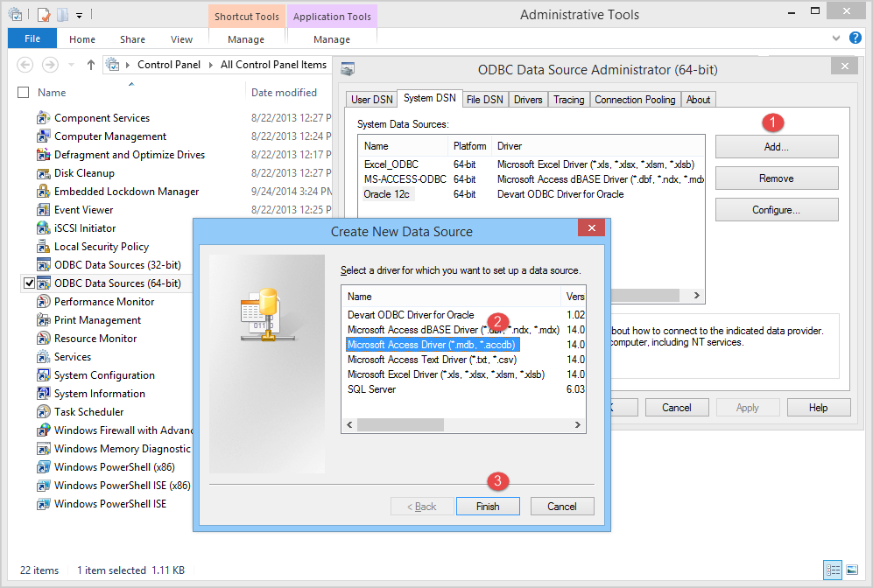873x588 pixels.
Task: Select the Oracle 12c data source
Action: point(386,194)
